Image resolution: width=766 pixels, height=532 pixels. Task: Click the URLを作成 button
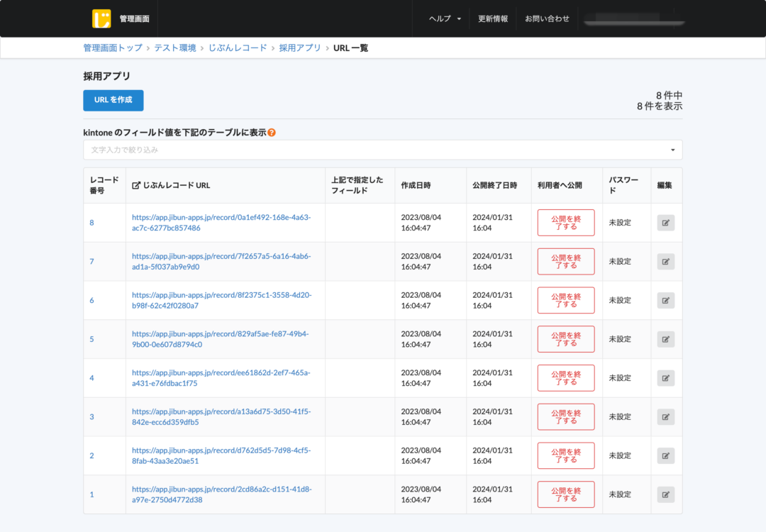tap(113, 100)
